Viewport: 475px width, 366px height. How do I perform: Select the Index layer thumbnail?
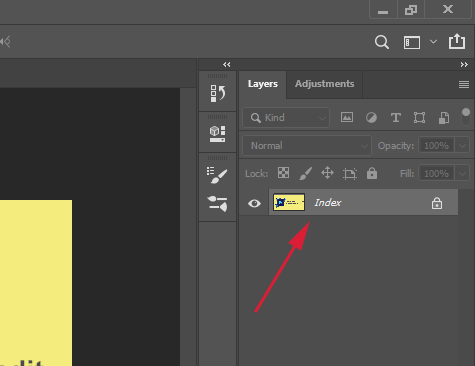pyautogui.click(x=289, y=202)
